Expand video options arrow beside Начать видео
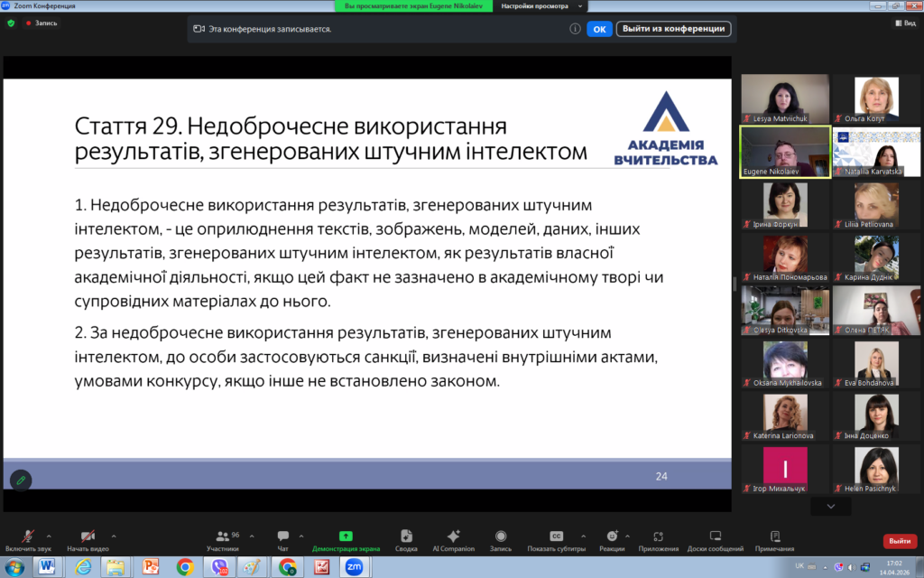 pyautogui.click(x=112, y=536)
